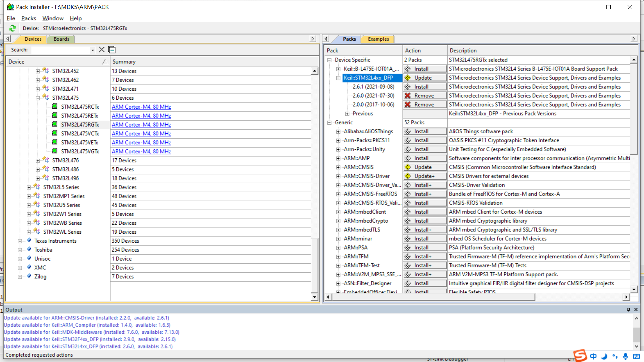
Task: Open the search history dropdown arrow
Action: pos(92,50)
